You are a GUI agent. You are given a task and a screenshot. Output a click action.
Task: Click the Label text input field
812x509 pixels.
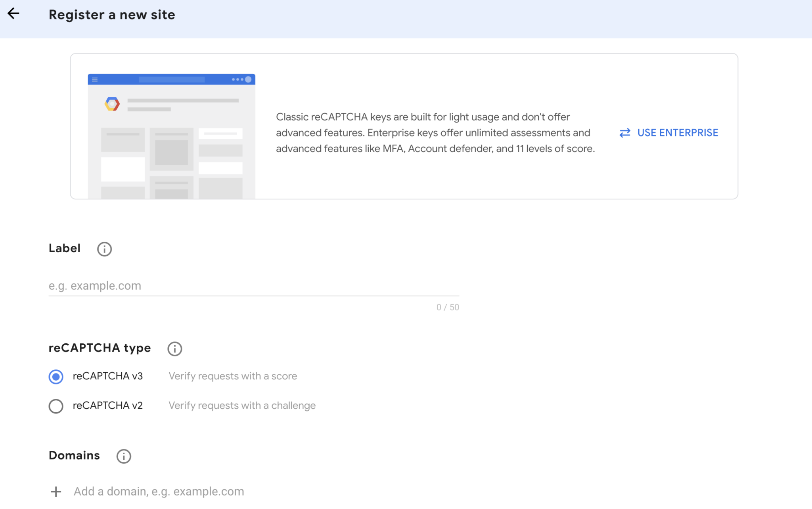254,285
